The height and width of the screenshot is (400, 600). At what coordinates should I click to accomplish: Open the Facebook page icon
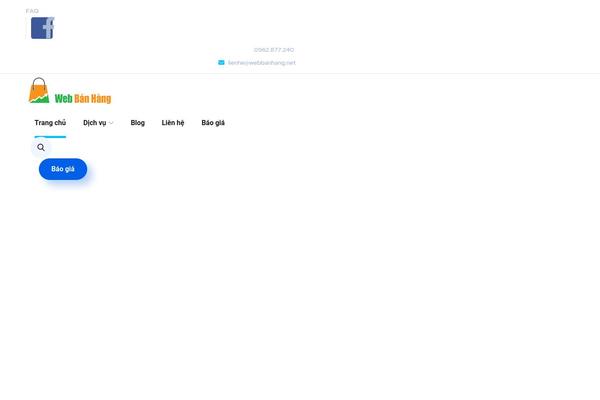coord(42,28)
